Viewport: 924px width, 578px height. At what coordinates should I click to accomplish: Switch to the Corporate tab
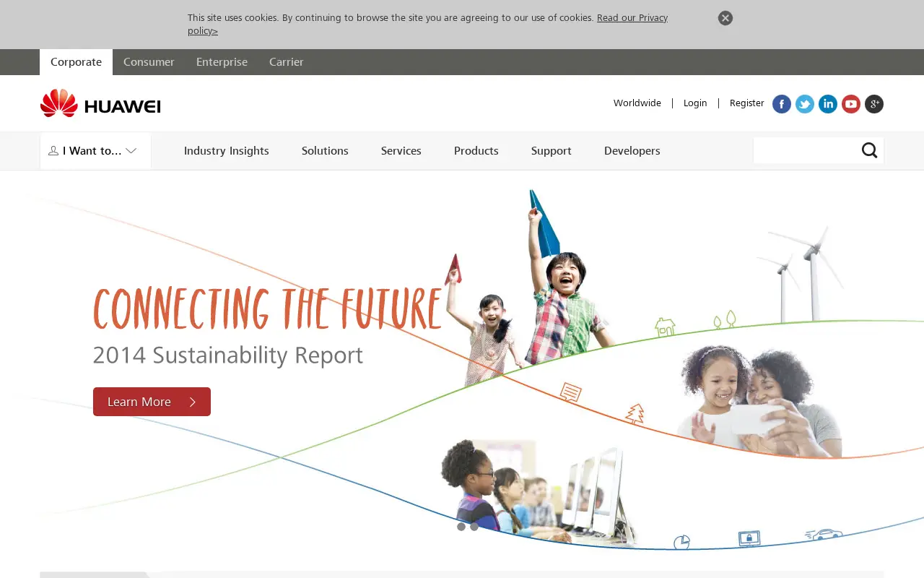(x=76, y=62)
